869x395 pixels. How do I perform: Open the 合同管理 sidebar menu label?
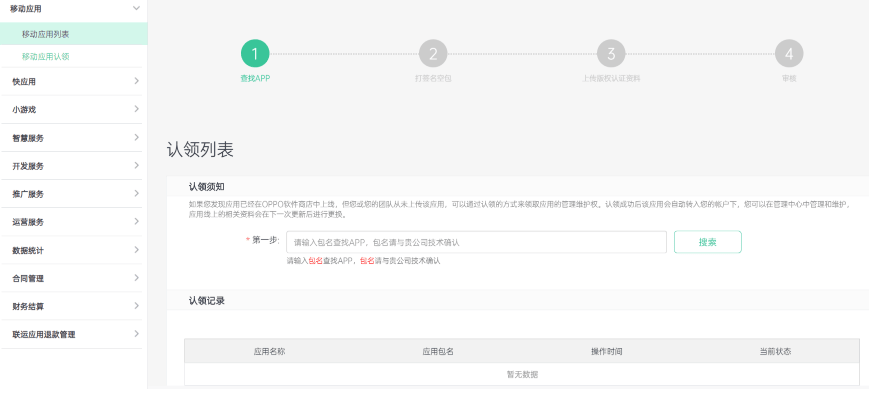pos(28,278)
